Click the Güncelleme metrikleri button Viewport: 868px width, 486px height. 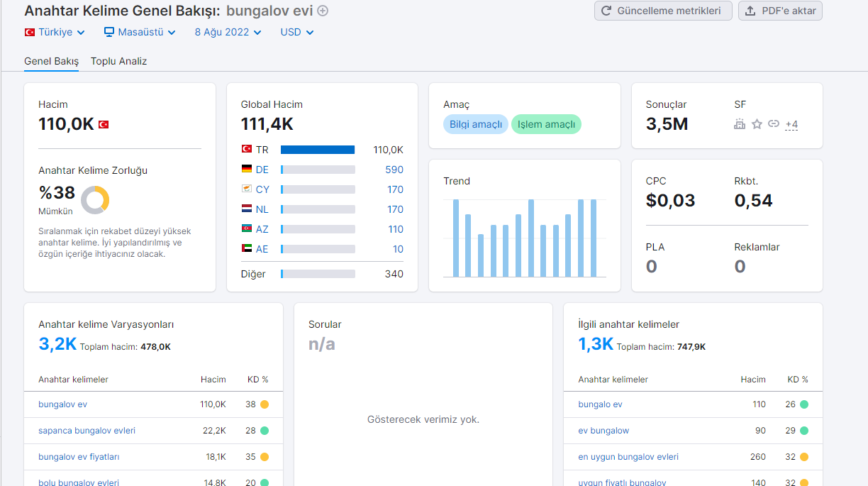(663, 11)
